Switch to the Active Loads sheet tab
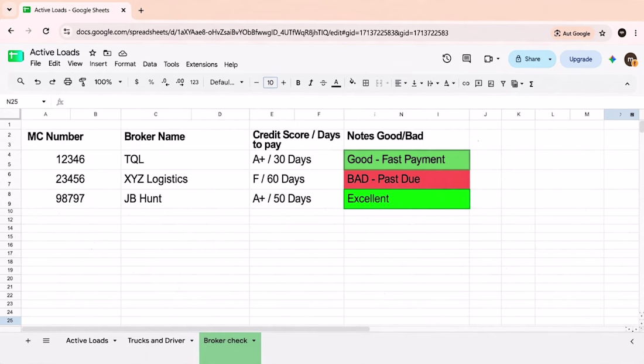This screenshot has height=364, width=644. [x=87, y=341]
